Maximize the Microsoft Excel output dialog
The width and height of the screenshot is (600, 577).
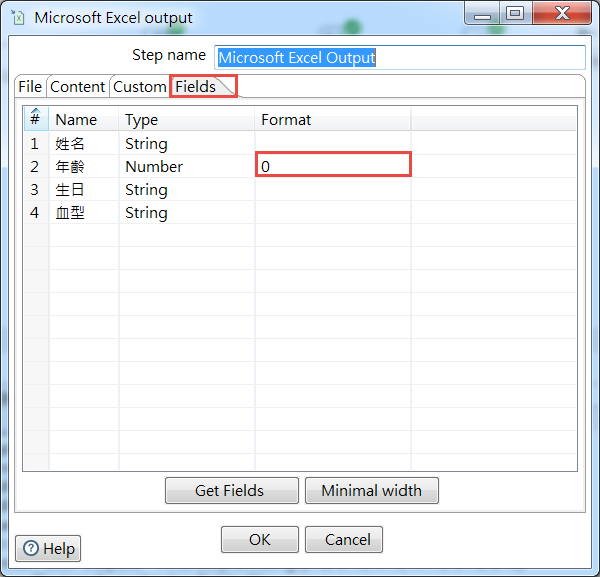coord(515,14)
